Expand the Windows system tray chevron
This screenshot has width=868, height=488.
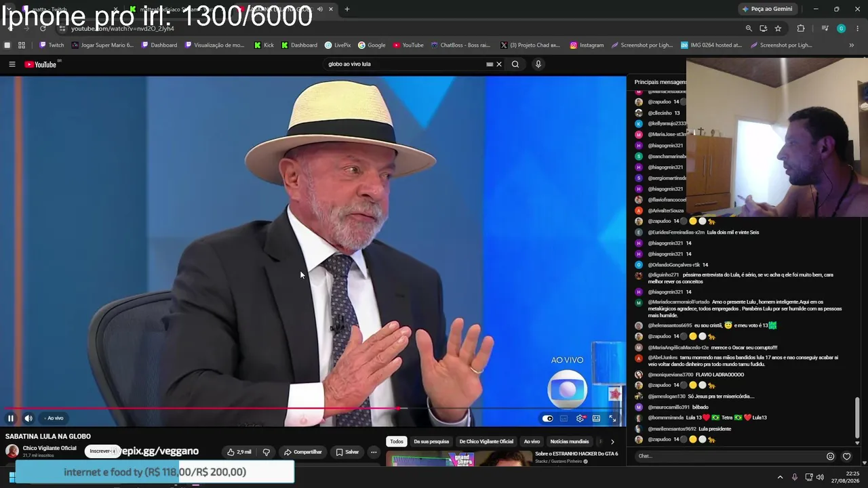tap(780, 477)
